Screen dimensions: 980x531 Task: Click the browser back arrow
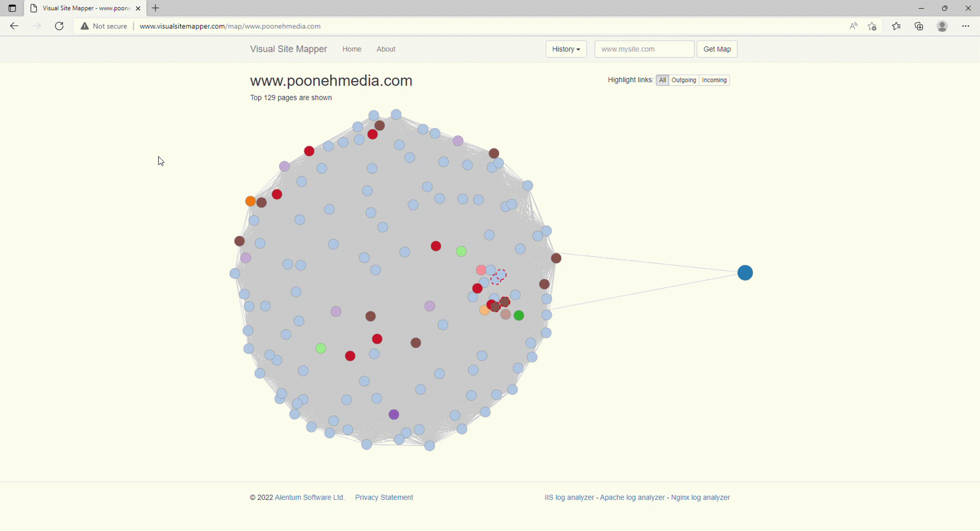pyautogui.click(x=14, y=26)
